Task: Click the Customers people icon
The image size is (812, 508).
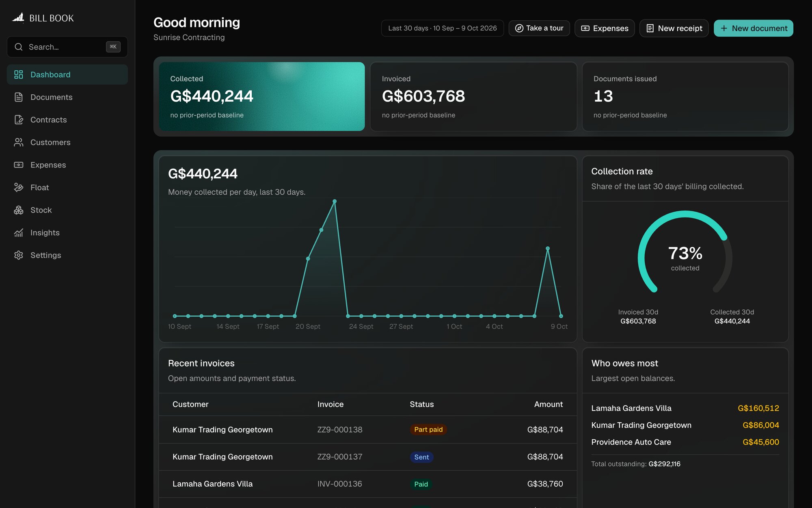Action: tap(19, 142)
